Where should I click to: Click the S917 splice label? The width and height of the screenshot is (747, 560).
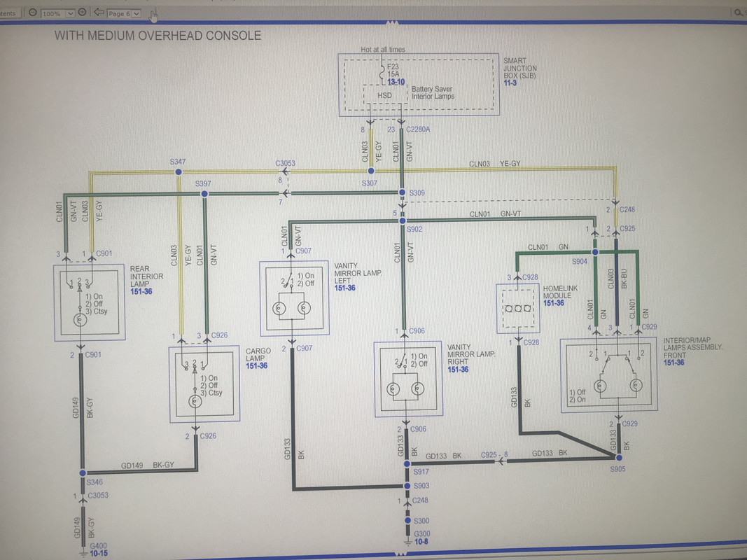tap(421, 472)
